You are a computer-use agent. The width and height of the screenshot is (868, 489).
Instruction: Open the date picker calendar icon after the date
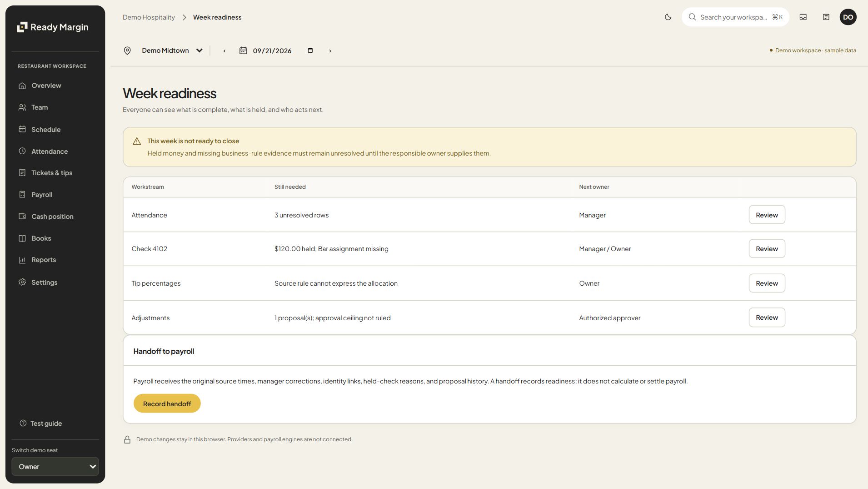pos(310,50)
